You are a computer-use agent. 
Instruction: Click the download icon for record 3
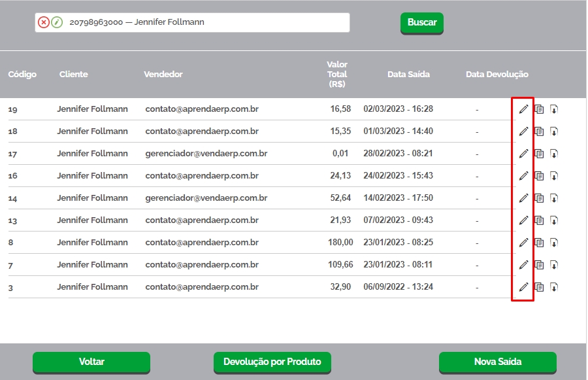point(554,287)
